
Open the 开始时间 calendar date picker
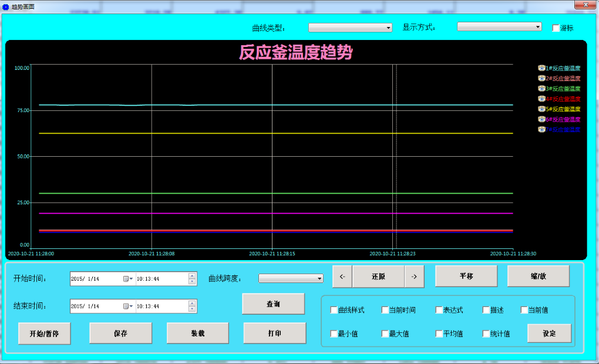pyautogui.click(x=128, y=279)
